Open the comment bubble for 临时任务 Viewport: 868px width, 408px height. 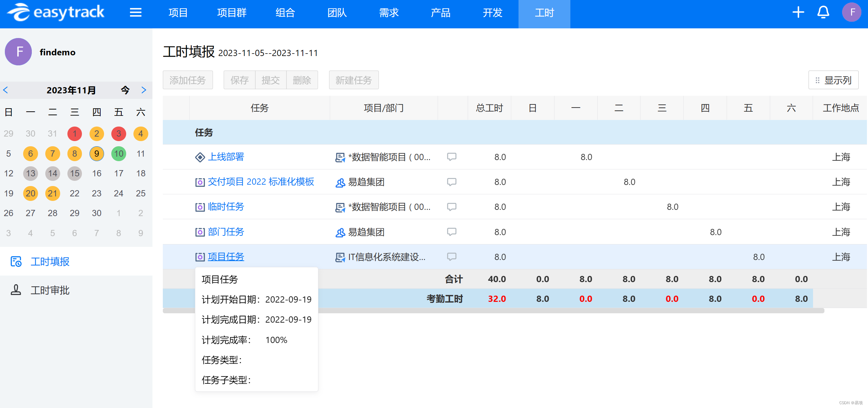click(x=451, y=207)
